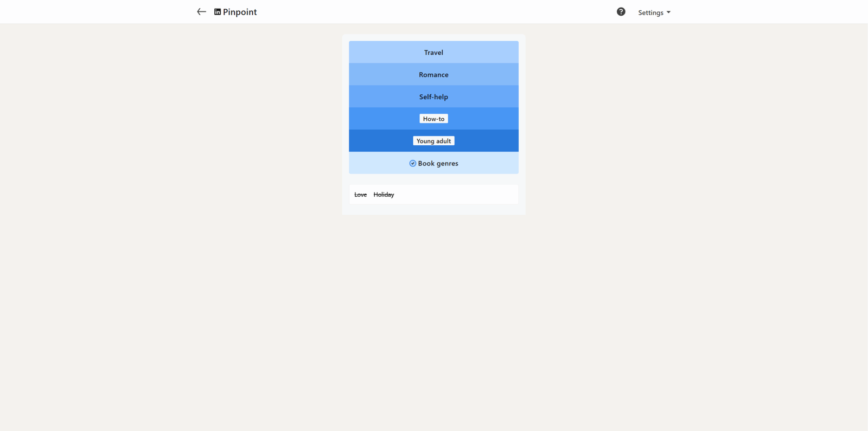Image resolution: width=868 pixels, height=431 pixels.
Task: Select the Self-help clue row
Action: [433, 97]
